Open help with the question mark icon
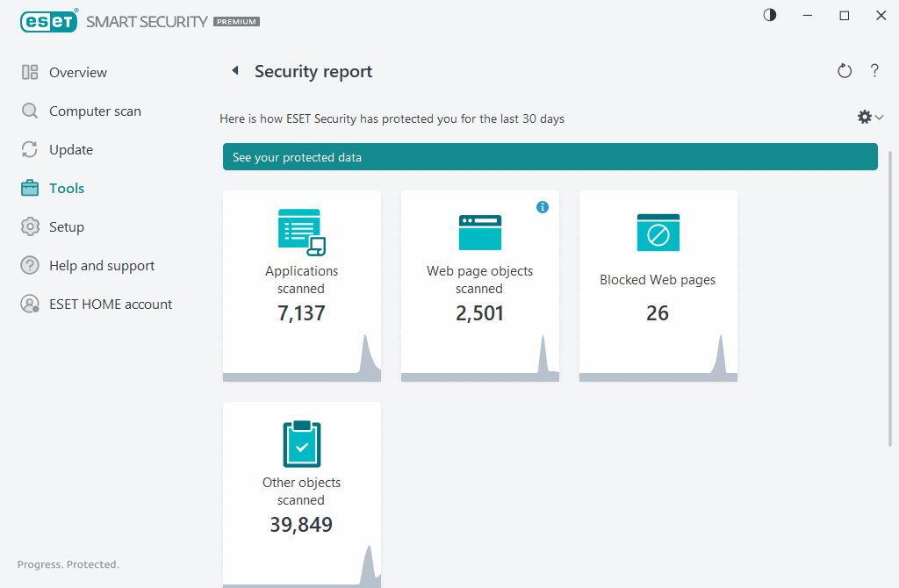The width and height of the screenshot is (899, 588). pyautogui.click(x=874, y=72)
